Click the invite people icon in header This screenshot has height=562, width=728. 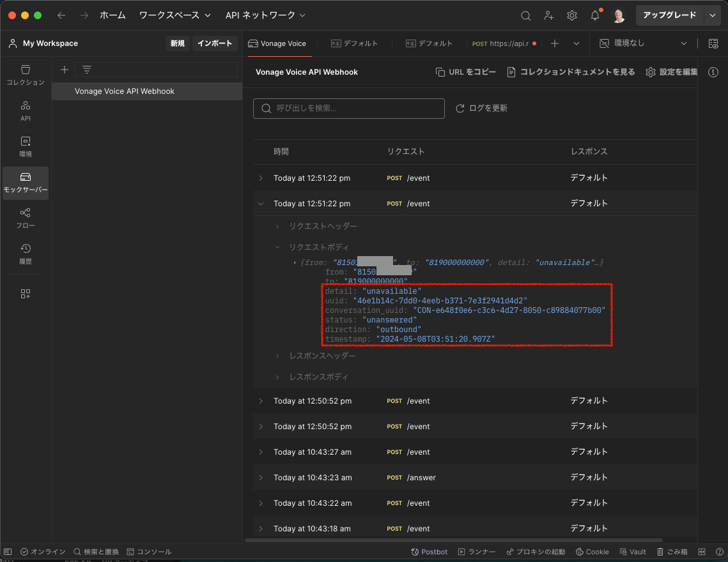click(549, 16)
